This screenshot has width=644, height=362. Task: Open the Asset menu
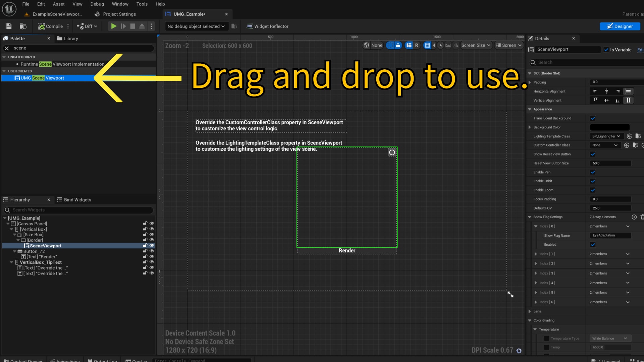(59, 4)
